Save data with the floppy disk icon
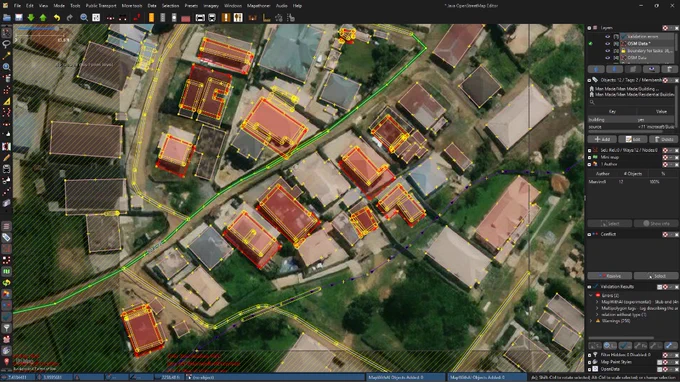 (19, 18)
